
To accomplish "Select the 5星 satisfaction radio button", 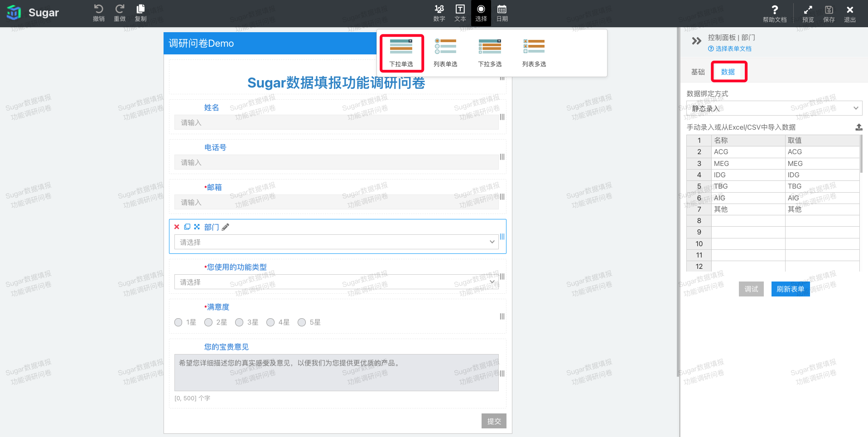I will 302,322.
